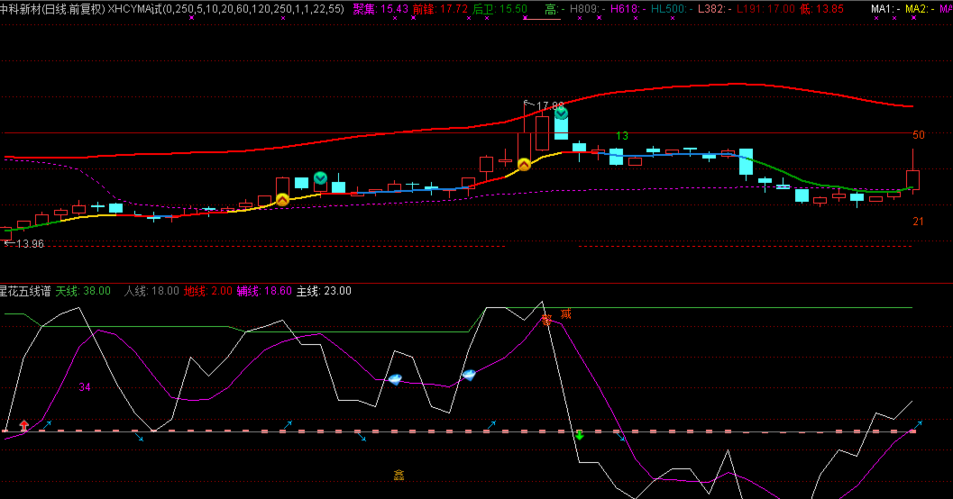Viewport: 953px width, 499px height.
Task: Click the L382 readout in the header
Action: pyautogui.click(x=714, y=9)
